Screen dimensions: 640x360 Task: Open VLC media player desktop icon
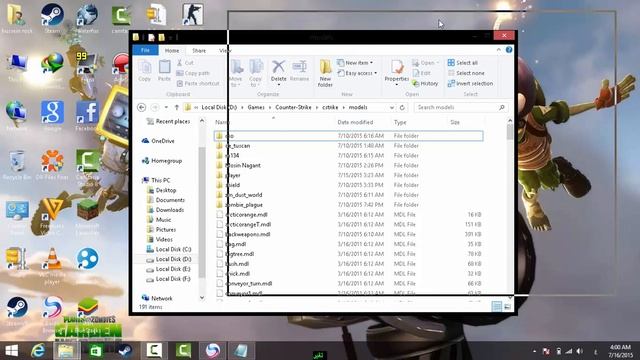pos(52,265)
